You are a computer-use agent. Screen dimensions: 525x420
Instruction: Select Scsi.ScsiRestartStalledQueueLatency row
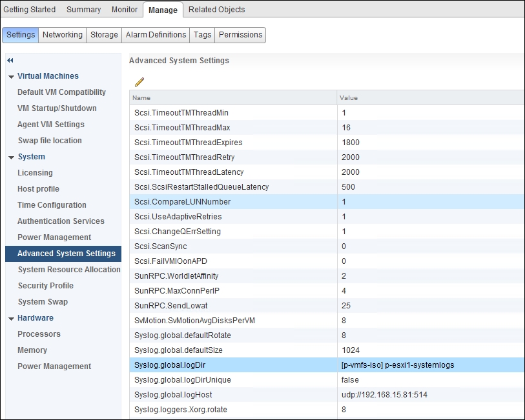point(327,187)
